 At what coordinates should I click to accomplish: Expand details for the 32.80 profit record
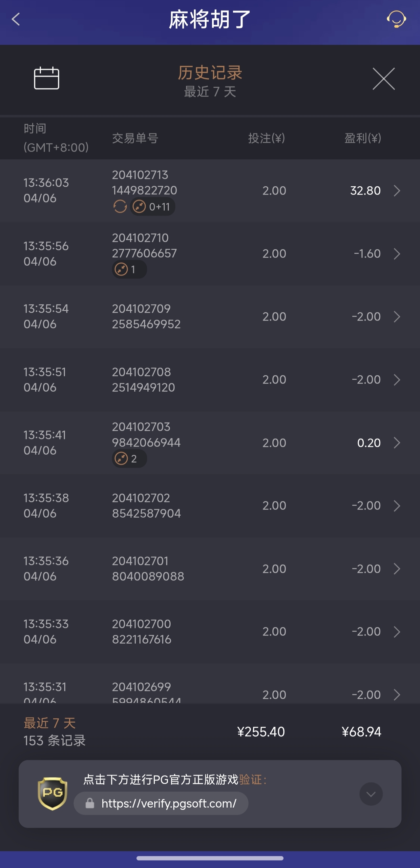point(397,191)
